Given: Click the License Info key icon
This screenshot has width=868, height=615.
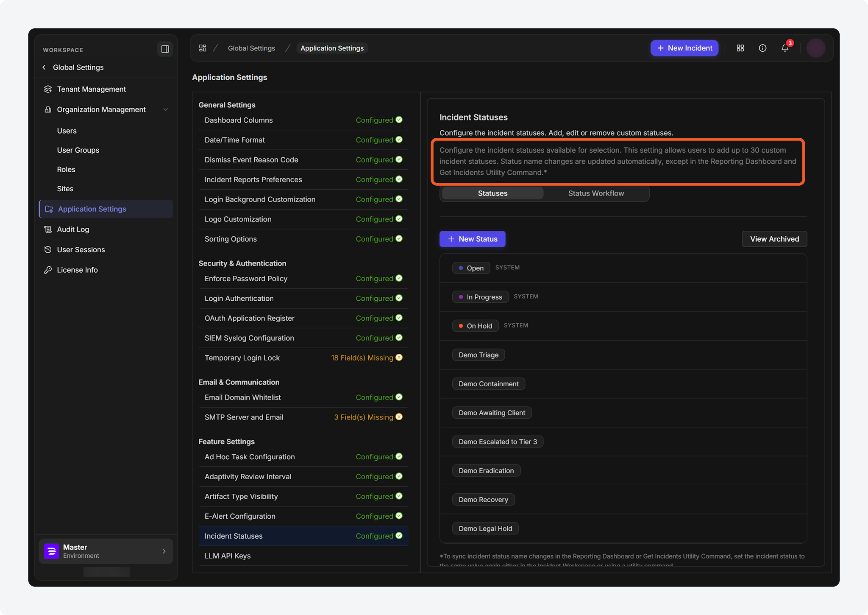Looking at the screenshot, I should (48, 270).
